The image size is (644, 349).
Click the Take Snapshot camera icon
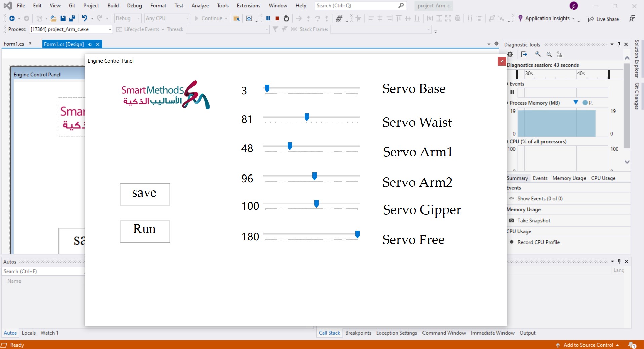pos(512,221)
